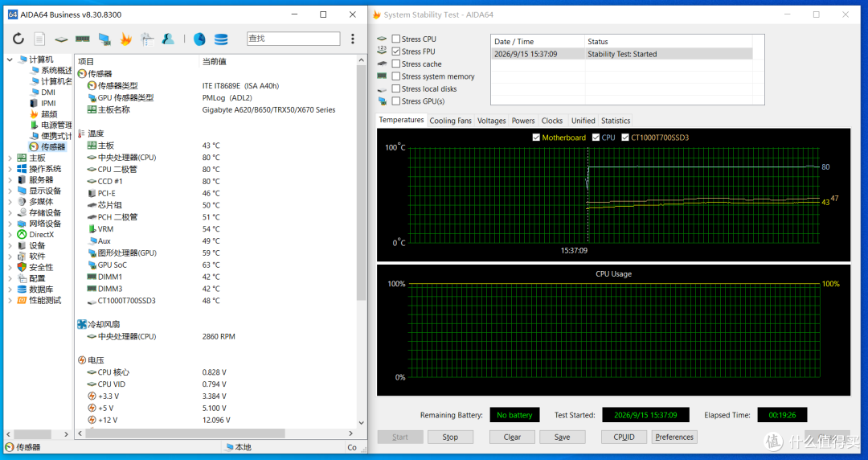The image size is (868, 460).
Task: Click the sensor list horizontal scrollbar
Action: click(186, 433)
